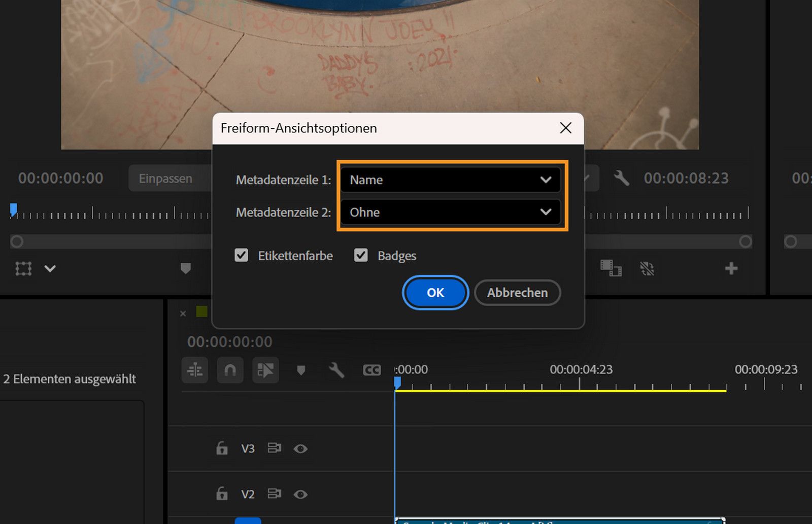The image size is (812, 524).
Task: Click the right handle of the monitor zoom bar
Action: 746,241
